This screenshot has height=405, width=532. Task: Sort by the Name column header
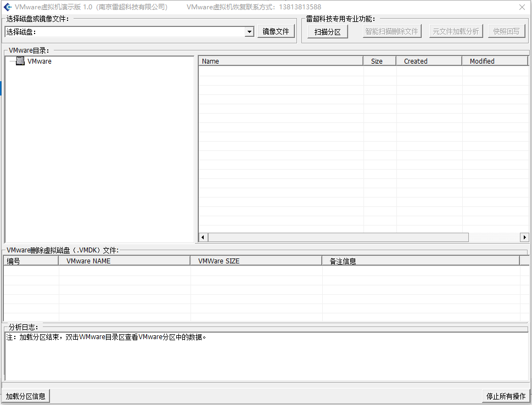click(x=281, y=61)
